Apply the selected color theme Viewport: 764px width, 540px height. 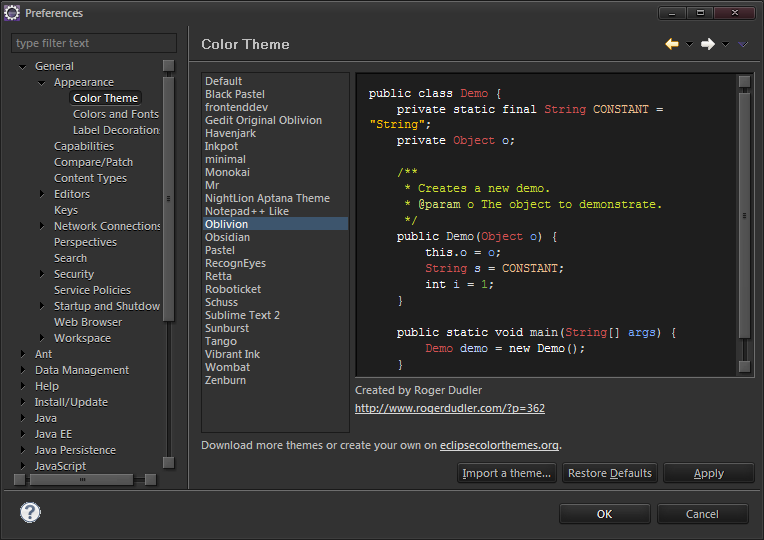pyautogui.click(x=708, y=473)
